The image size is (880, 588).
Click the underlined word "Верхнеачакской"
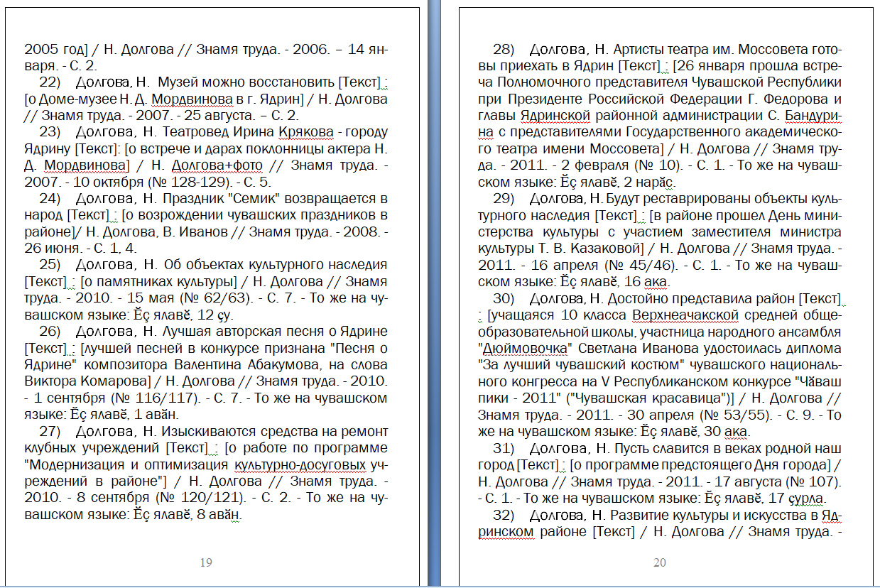[684, 315]
